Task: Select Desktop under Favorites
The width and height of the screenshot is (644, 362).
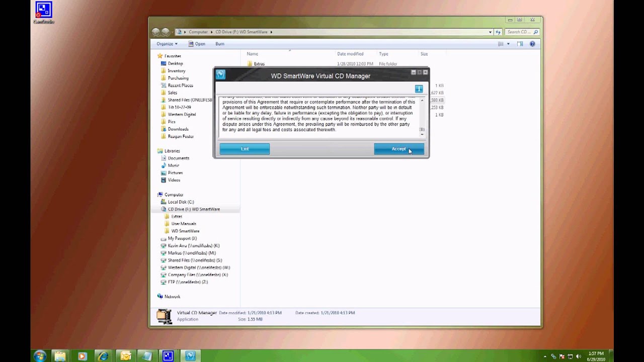Action: [x=175, y=63]
